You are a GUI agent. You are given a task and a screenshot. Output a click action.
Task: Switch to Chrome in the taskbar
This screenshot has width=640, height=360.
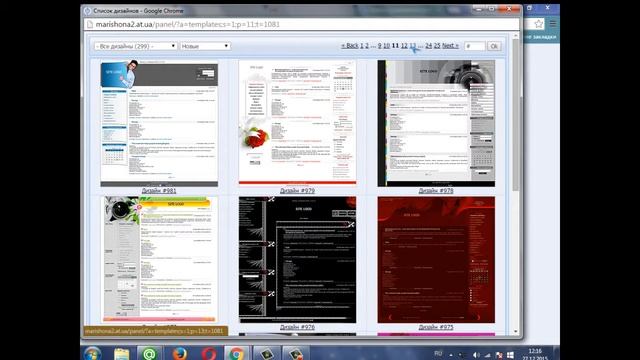(236, 353)
